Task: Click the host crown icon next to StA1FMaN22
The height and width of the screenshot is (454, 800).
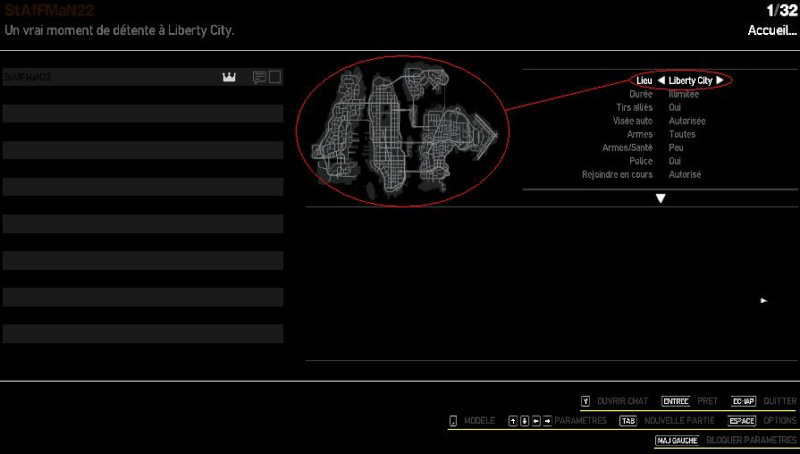Action: [229, 78]
